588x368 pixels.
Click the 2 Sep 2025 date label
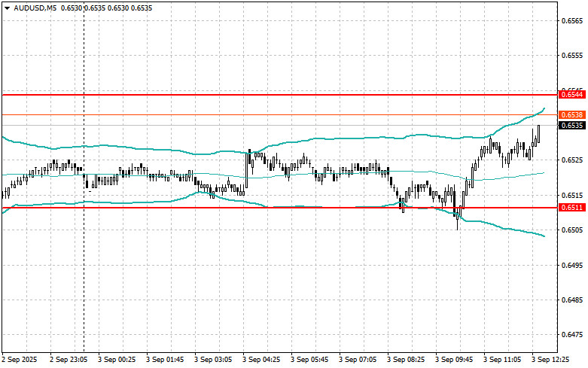point(20,360)
